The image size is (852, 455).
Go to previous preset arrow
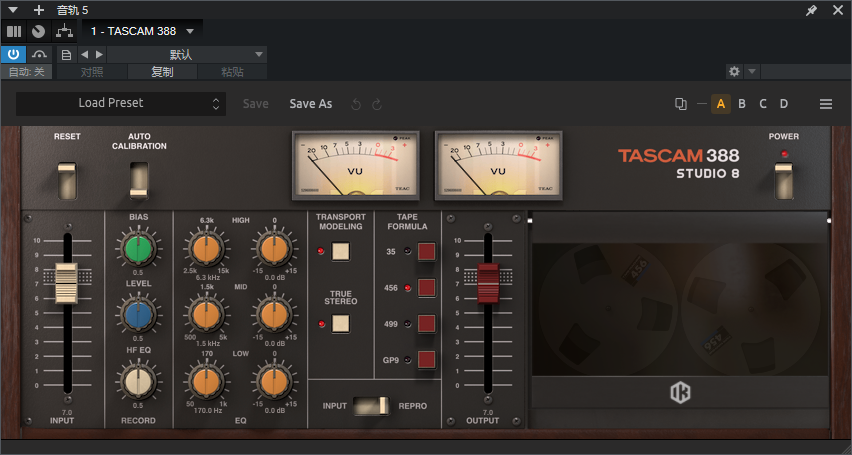[84, 54]
